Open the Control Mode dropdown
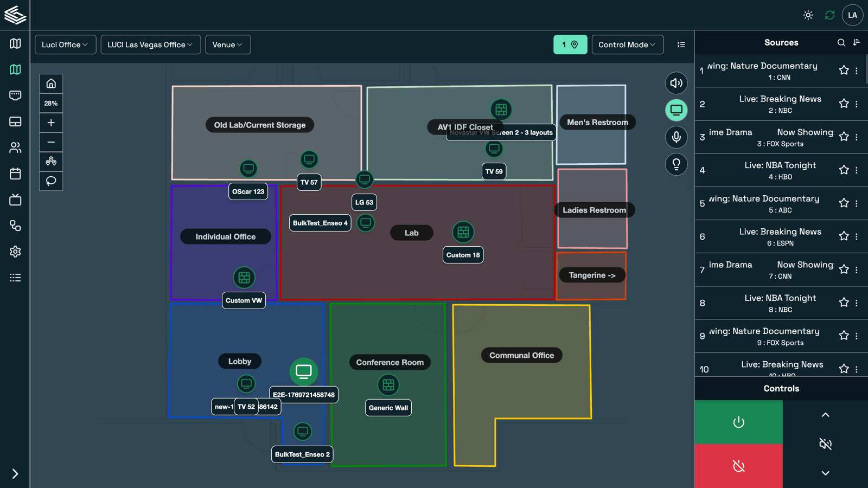Image resolution: width=868 pixels, height=488 pixels. [x=627, y=44]
